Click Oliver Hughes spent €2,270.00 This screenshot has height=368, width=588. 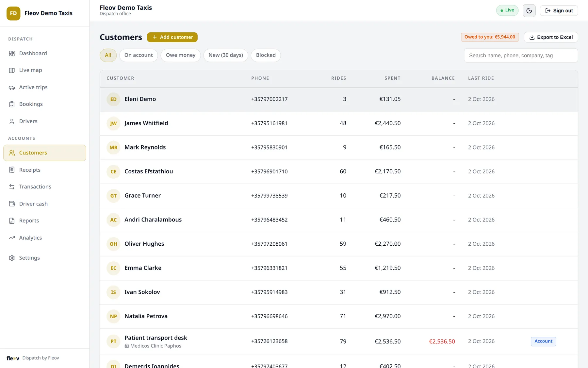pos(387,244)
